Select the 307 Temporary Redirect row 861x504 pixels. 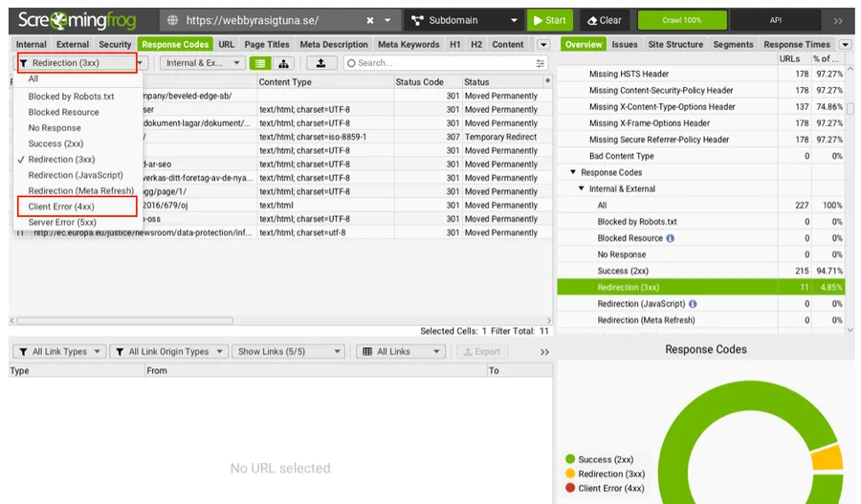280,137
